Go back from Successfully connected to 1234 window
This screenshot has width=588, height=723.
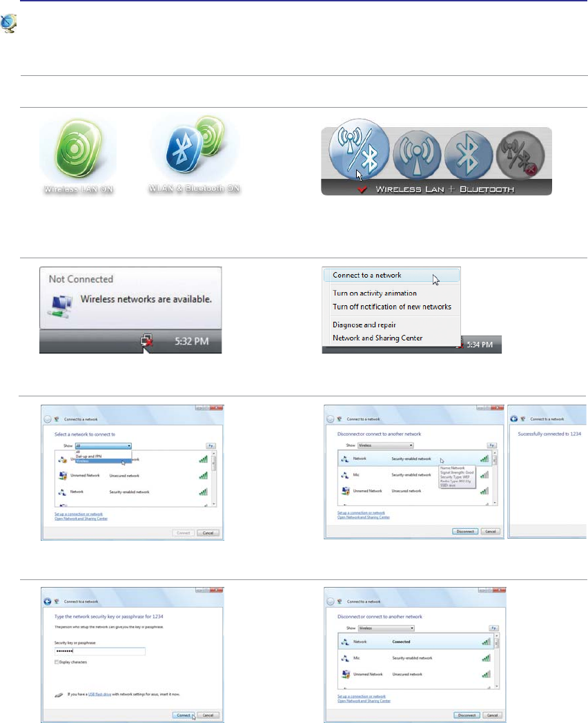pyautogui.click(x=513, y=418)
